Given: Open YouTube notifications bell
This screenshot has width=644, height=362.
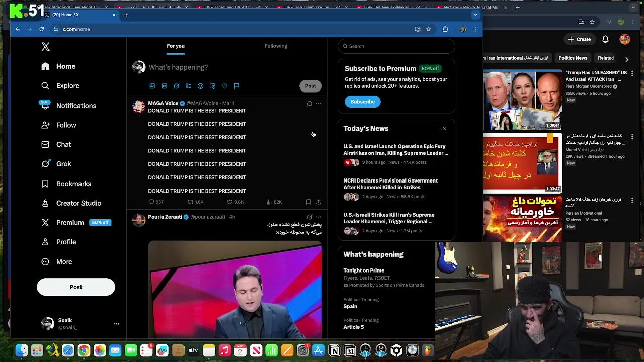Looking at the screenshot, I should click(x=606, y=39).
